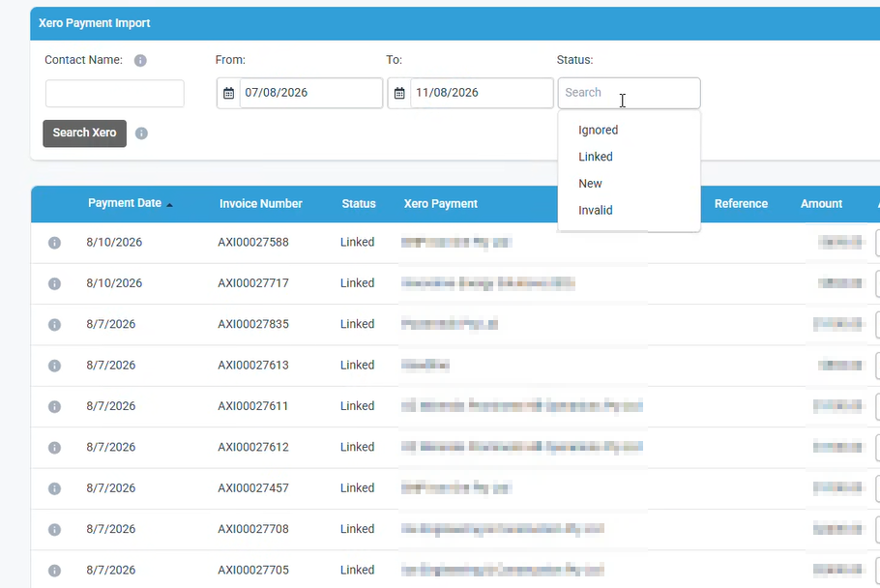Sort by Status column header
Screen dimensions: 880x588
click(359, 204)
